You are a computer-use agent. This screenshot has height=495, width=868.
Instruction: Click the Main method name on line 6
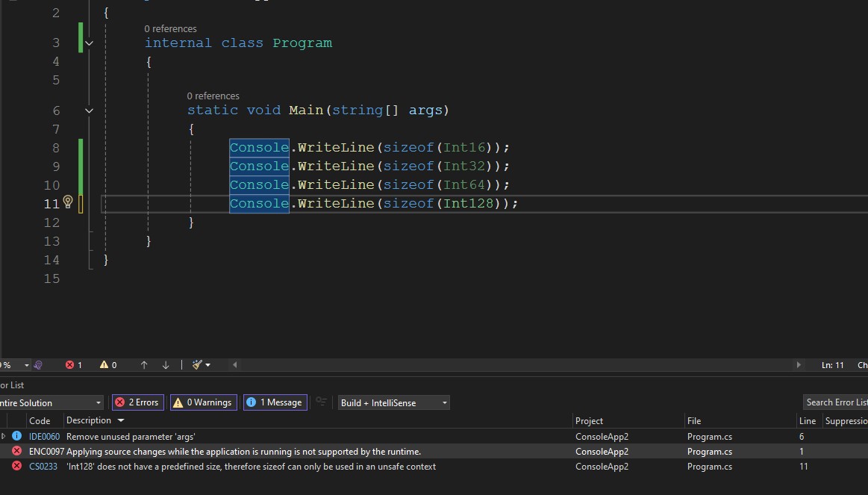(x=306, y=110)
